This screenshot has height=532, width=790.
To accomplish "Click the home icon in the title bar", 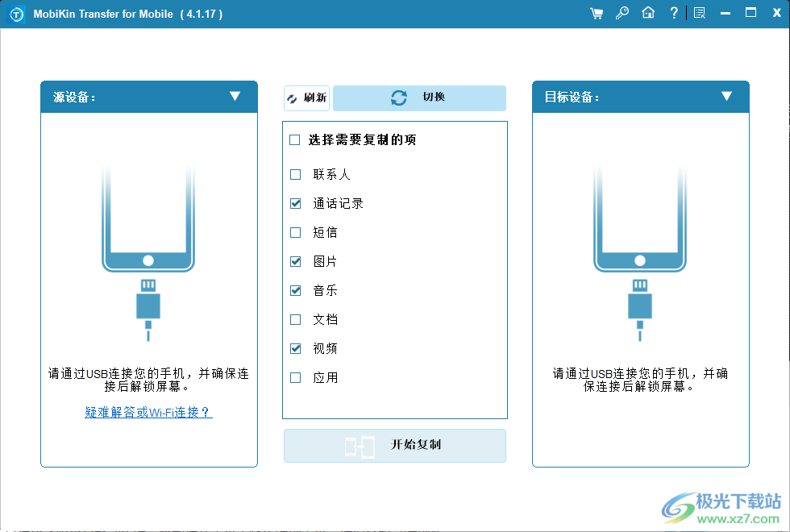I will 648,13.
